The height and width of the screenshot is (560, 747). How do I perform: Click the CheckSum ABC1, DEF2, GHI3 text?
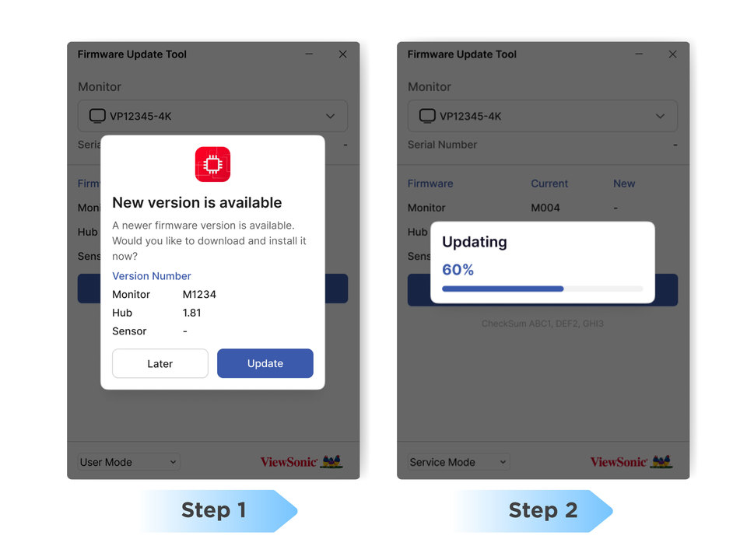pos(542,324)
